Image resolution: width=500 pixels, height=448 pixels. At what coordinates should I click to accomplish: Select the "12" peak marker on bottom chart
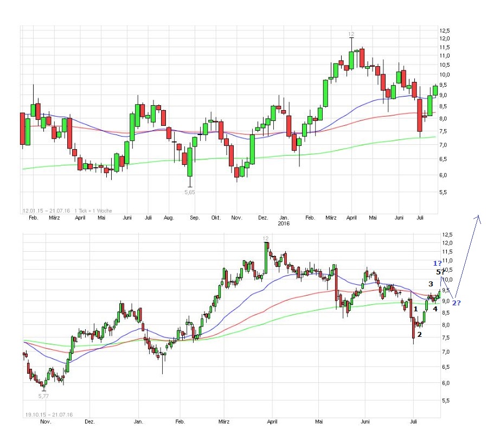(x=265, y=238)
